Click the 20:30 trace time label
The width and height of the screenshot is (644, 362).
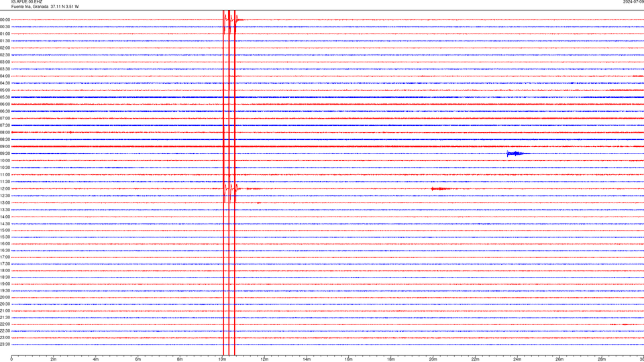5,304
